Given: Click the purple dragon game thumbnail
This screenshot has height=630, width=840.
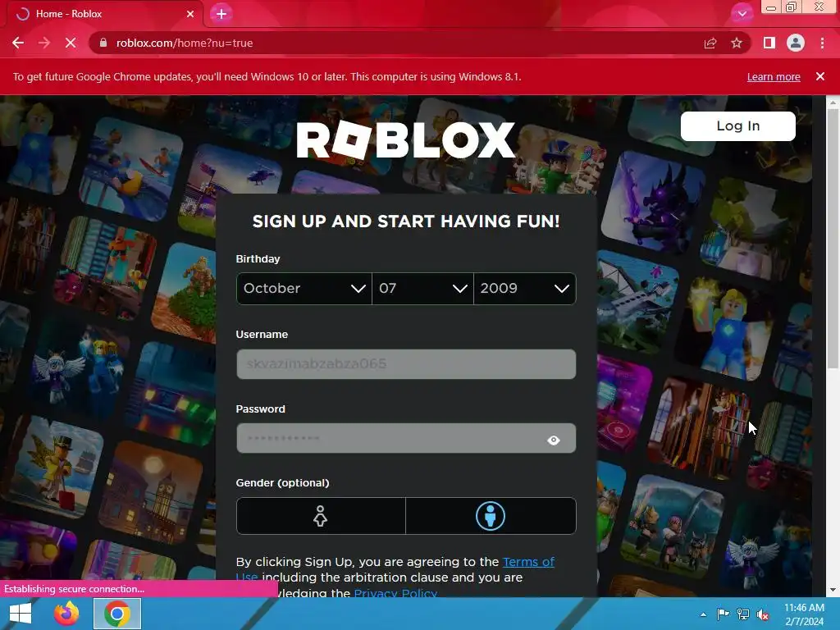Looking at the screenshot, I should click(652, 203).
